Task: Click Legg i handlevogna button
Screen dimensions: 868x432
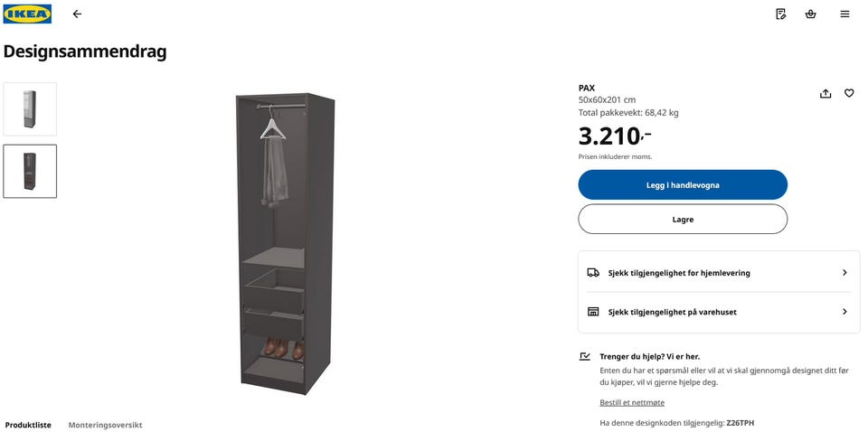Action: coord(683,184)
